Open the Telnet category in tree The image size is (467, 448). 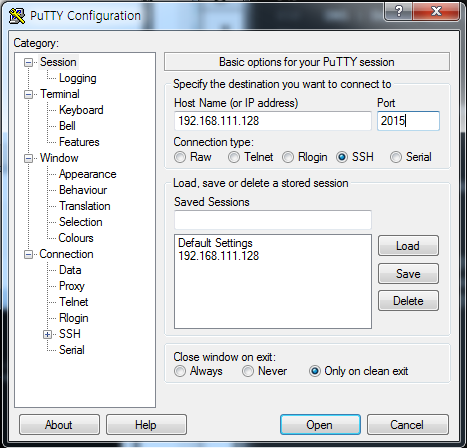(74, 302)
